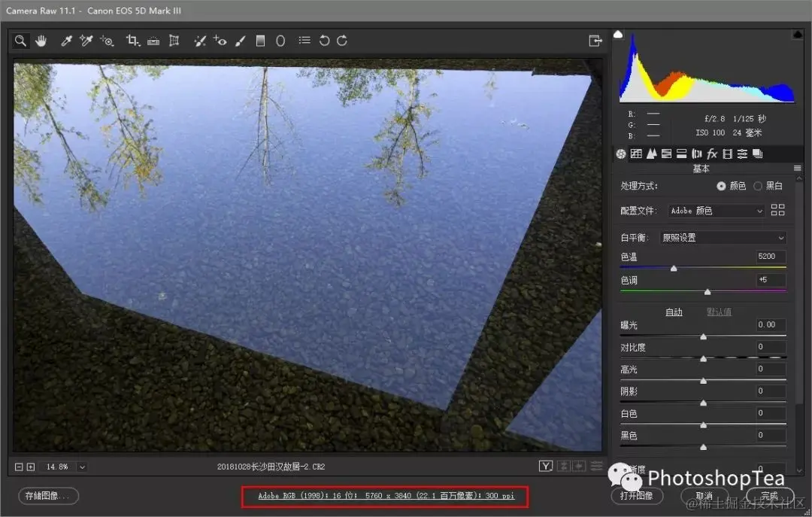This screenshot has width=812, height=517.
Task: Copy current settings to Before icon
Action: (x=579, y=466)
